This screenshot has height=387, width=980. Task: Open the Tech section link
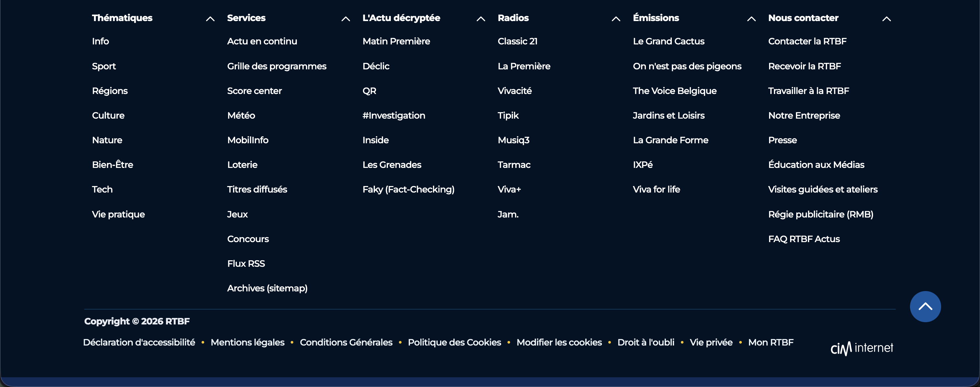tap(102, 189)
